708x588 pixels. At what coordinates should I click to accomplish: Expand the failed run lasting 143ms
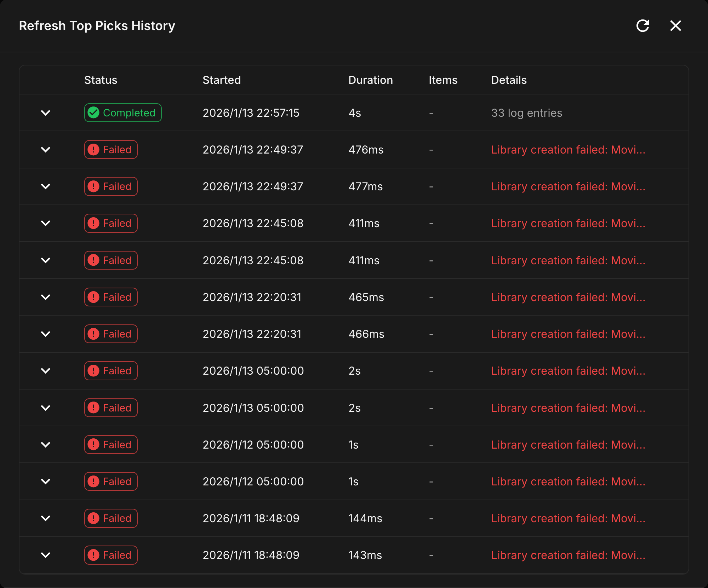point(46,555)
